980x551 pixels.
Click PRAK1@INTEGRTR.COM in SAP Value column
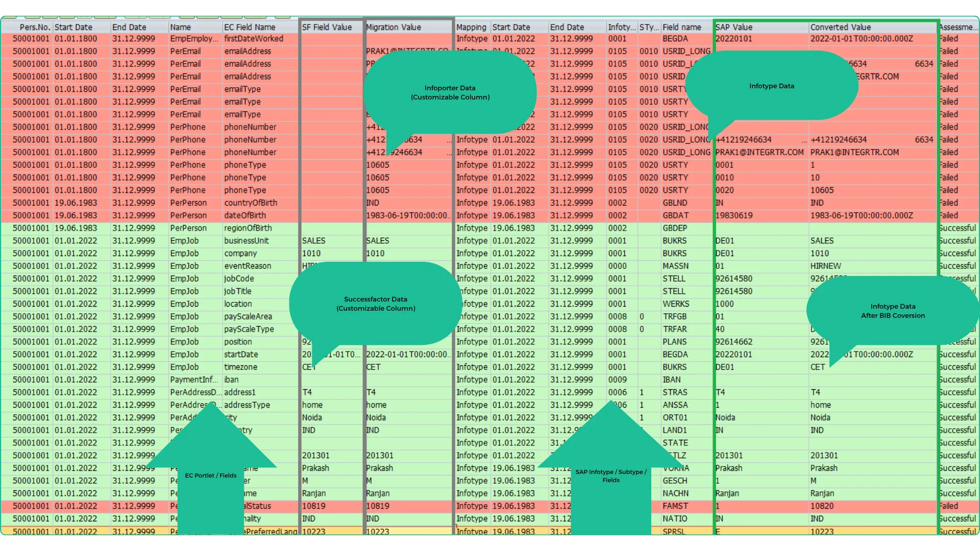[x=761, y=153]
